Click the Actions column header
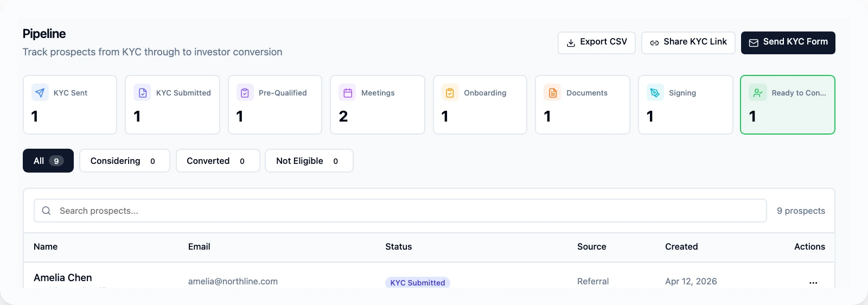Image resolution: width=868 pixels, height=305 pixels. [809, 246]
